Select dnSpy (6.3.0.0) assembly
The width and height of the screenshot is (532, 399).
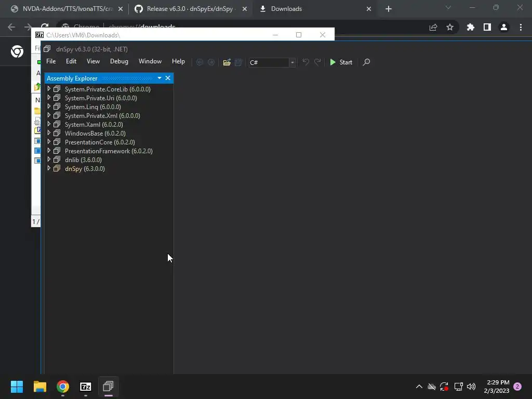coord(85,169)
